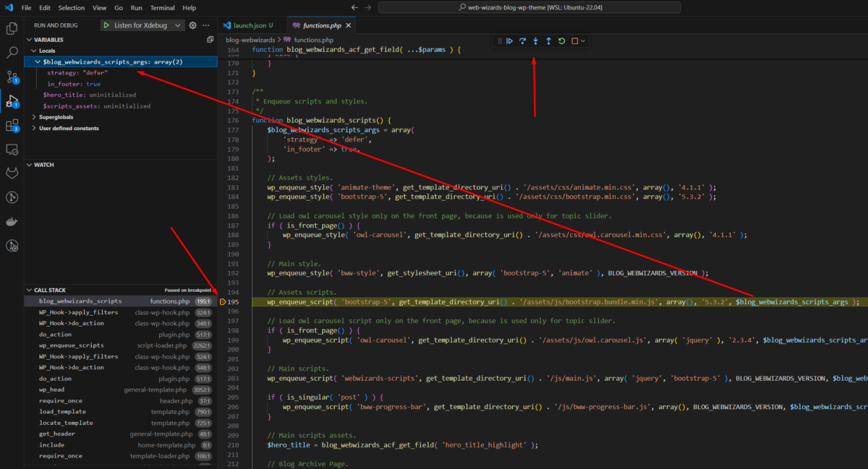
Task: Open the Explorer view in activity bar
Action: pyautogui.click(x=12, y=29)
